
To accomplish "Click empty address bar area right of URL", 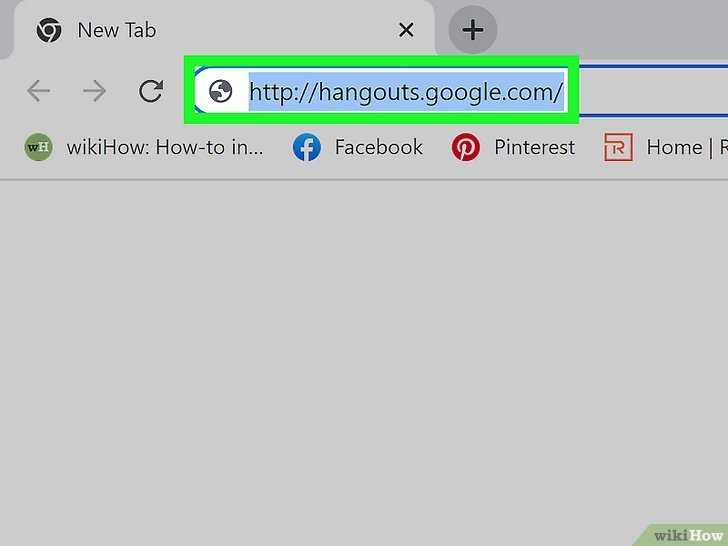I will [650, 91].
